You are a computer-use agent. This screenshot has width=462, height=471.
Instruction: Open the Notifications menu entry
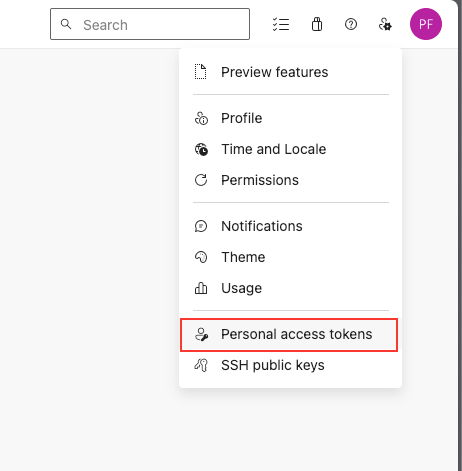(291, 226)
